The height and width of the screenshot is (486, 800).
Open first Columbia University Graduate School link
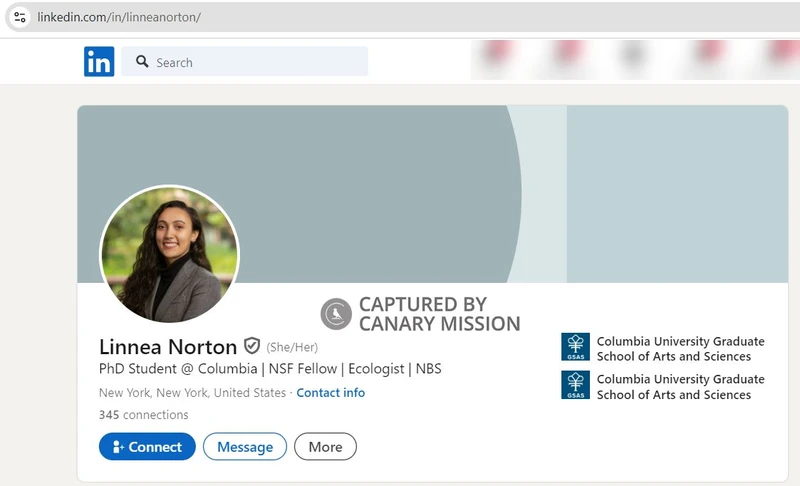click(681, 348)
